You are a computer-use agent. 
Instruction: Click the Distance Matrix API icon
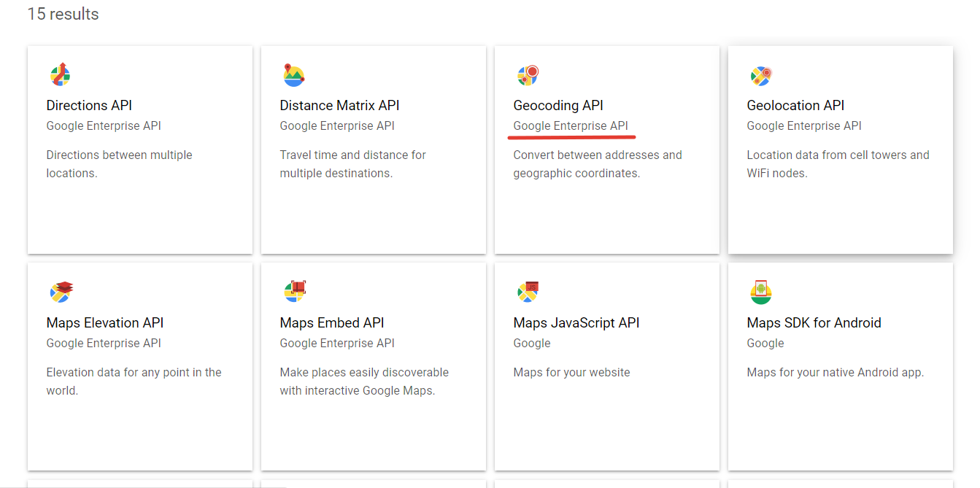[x=293, y=74]
